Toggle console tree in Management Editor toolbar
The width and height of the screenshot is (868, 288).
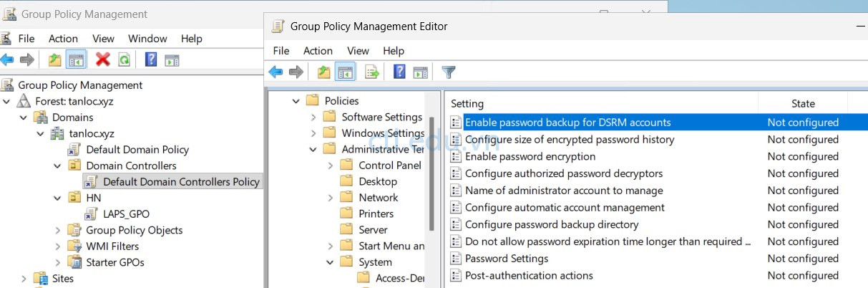coord(346,72)
